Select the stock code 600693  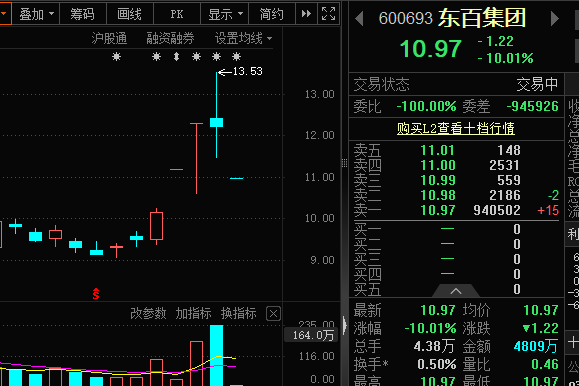[405, 18]
